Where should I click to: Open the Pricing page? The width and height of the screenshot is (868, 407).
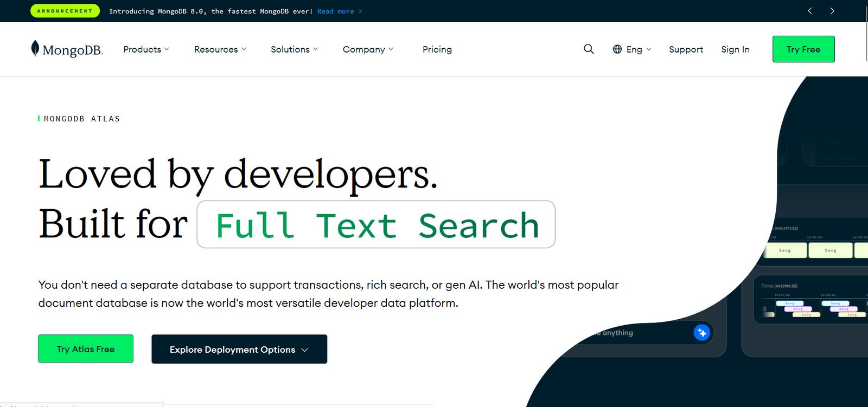pyautogui.click(x=437, y=49)
